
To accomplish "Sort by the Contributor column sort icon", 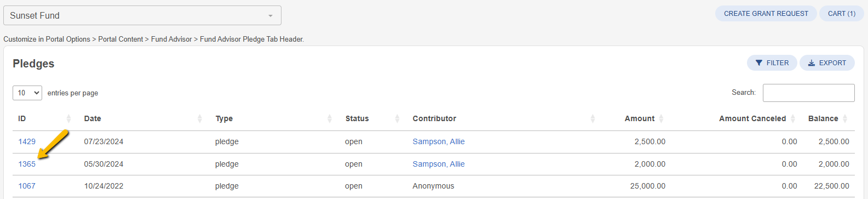I will (593, 118).
